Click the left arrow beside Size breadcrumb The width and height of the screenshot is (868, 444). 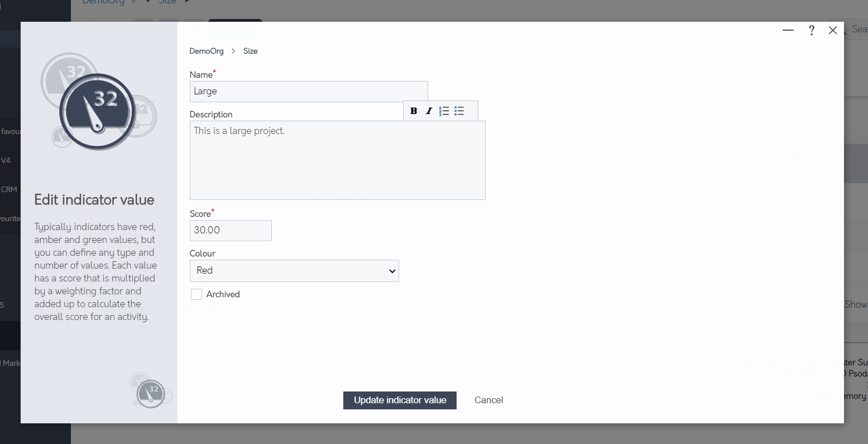tap(147, 2)
